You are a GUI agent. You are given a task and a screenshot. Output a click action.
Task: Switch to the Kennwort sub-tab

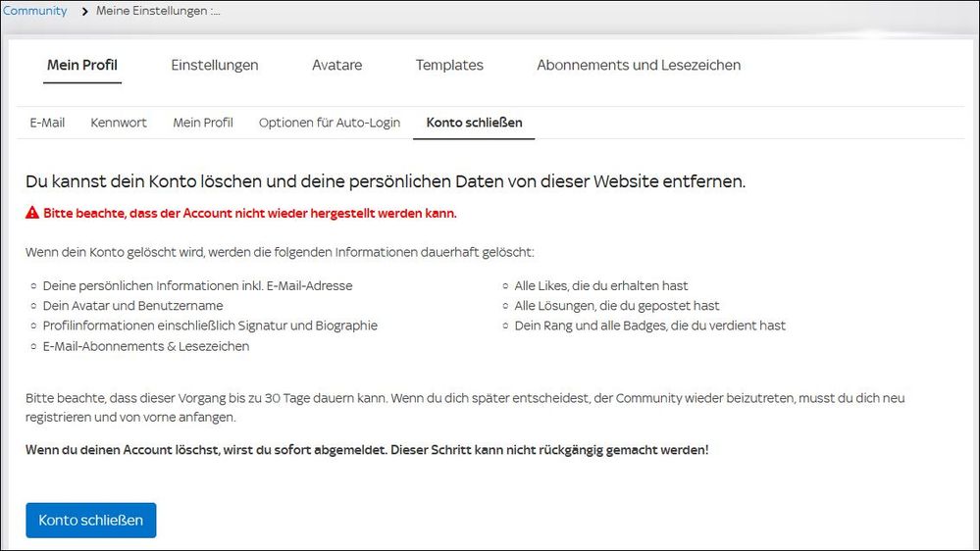[119, 123]
